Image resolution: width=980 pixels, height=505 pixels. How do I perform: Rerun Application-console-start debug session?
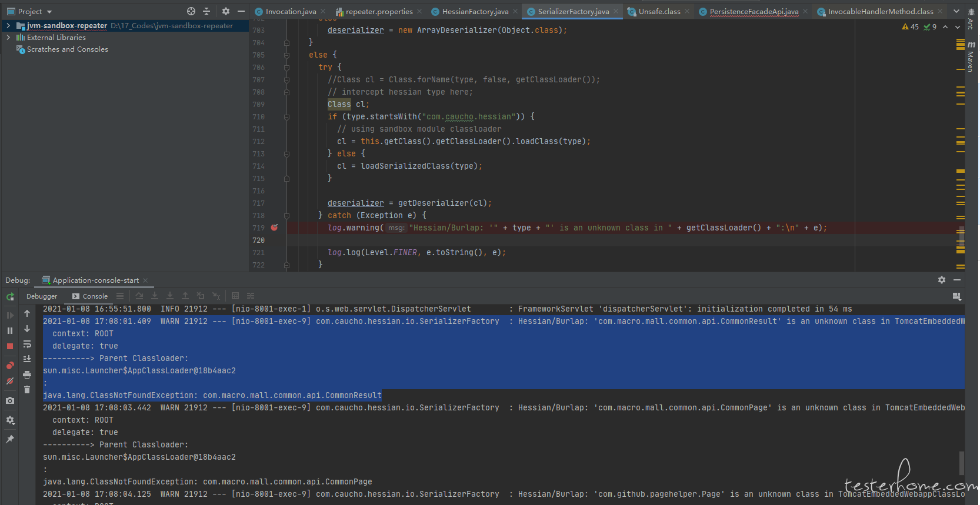(10, 297)
